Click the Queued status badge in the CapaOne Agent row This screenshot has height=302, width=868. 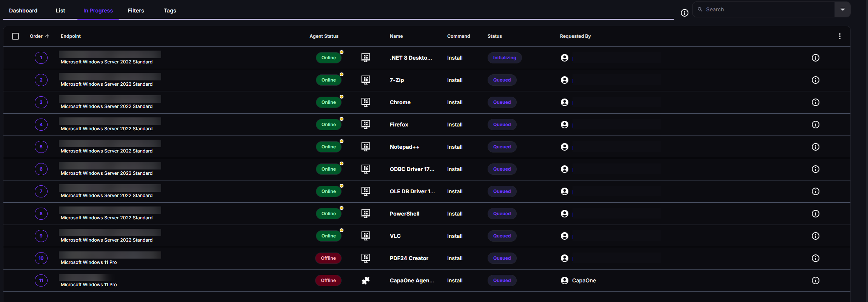click(x=502, y=280)
